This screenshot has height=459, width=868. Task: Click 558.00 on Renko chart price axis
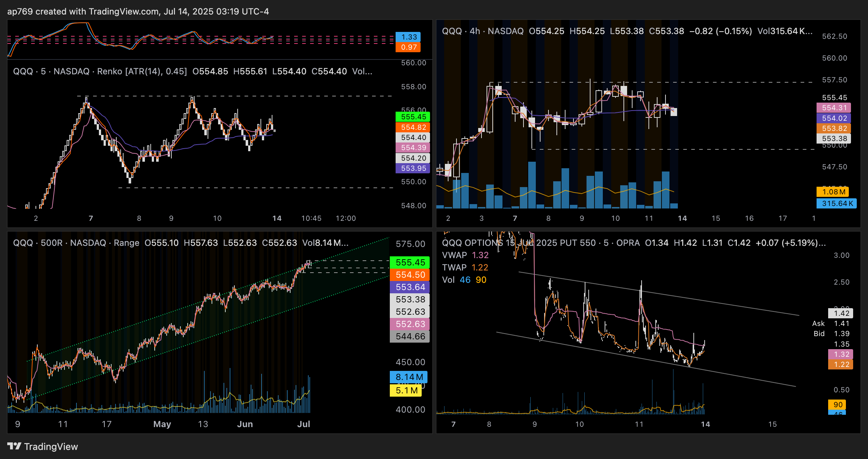click(x=414, y=87)
